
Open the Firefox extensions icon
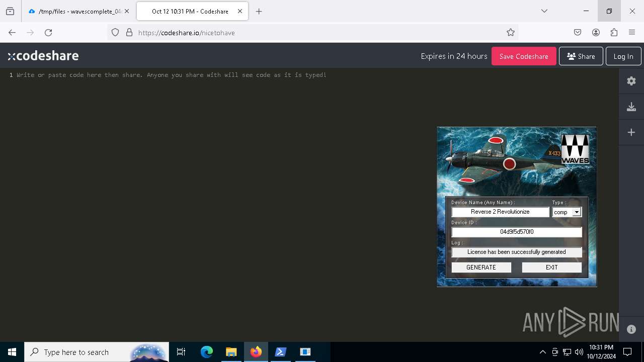click(614, 33)
